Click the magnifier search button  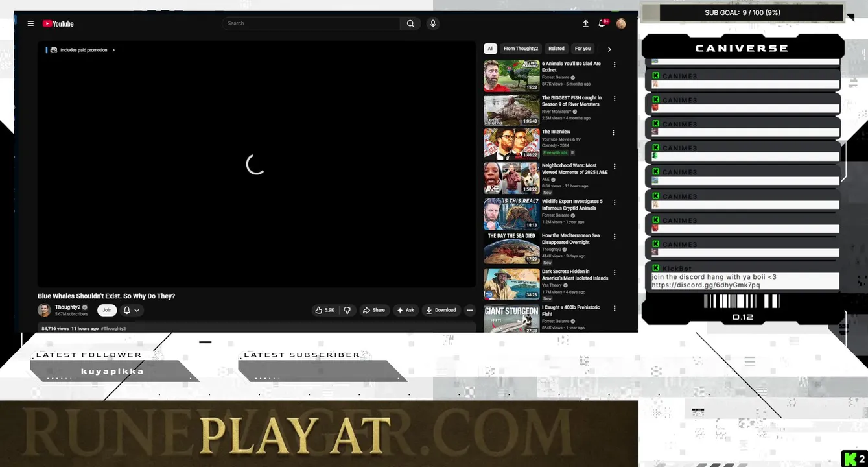pyautogui.click(x=410, y=23)
